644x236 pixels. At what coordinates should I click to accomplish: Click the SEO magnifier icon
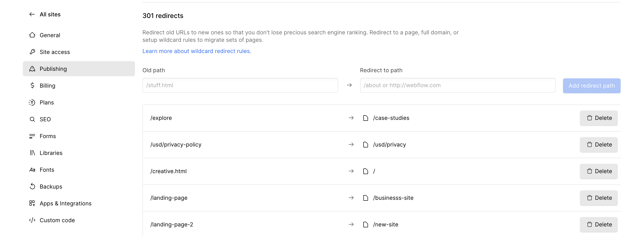click(32, 119)
